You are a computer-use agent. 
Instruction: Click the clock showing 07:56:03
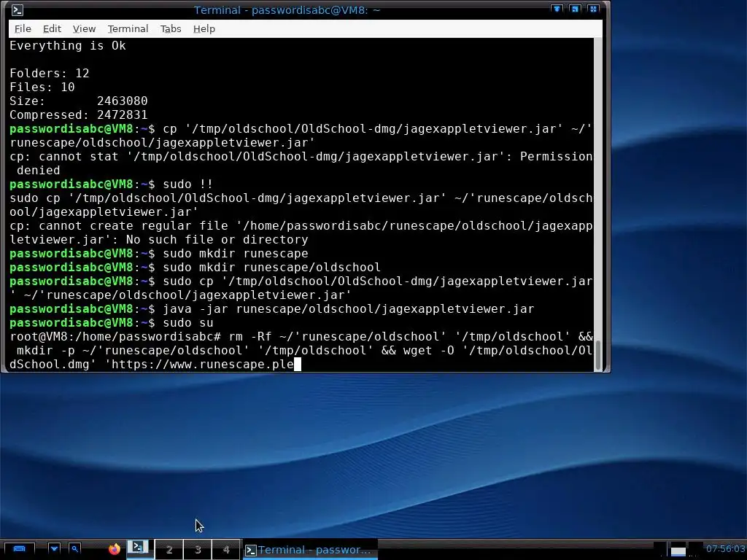724,549
